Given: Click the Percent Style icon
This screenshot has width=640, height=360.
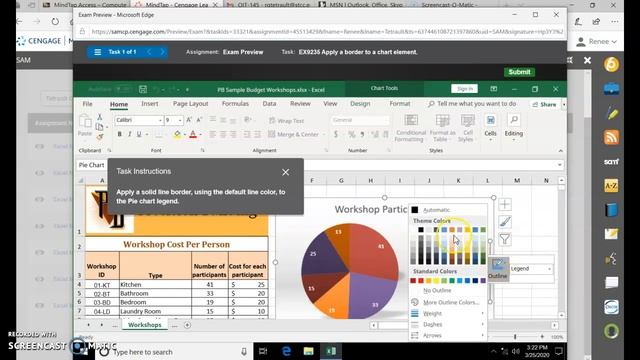Looking at the screenshot, I should pos(351,134).
